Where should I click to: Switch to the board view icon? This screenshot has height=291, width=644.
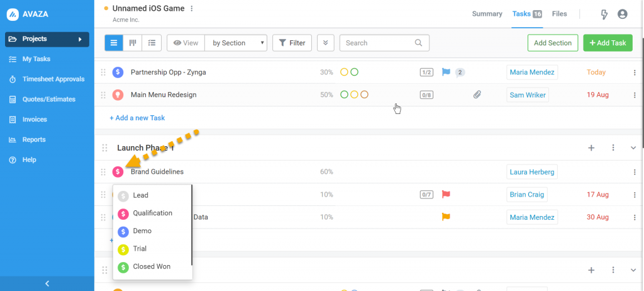coord(133,43)
